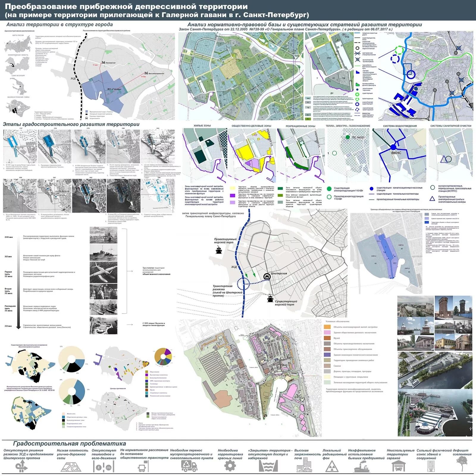Click the Приморская metro marker

tap(103, 62)
